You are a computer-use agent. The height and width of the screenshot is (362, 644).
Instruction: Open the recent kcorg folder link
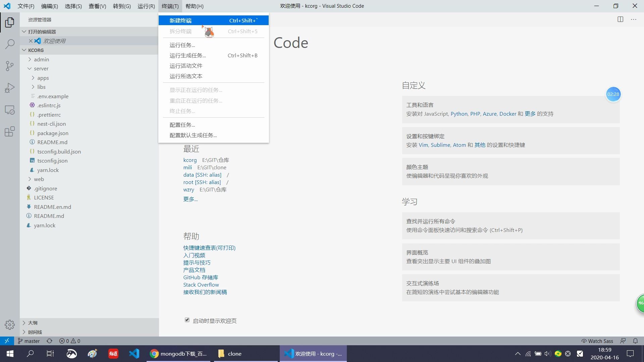point(190,160)
